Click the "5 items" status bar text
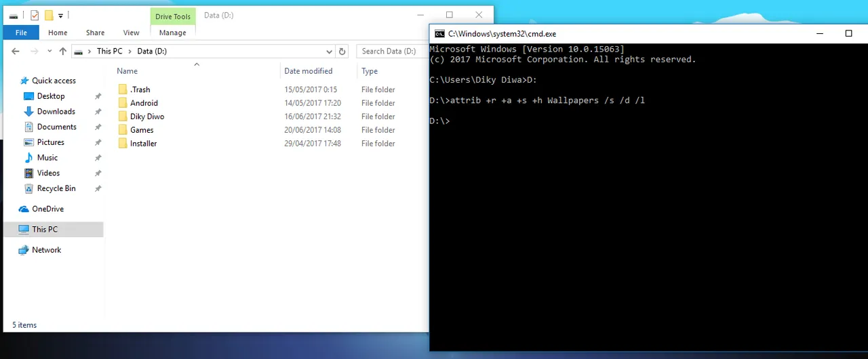This screenshot has width=868, height=359. (x=23, y=325)
